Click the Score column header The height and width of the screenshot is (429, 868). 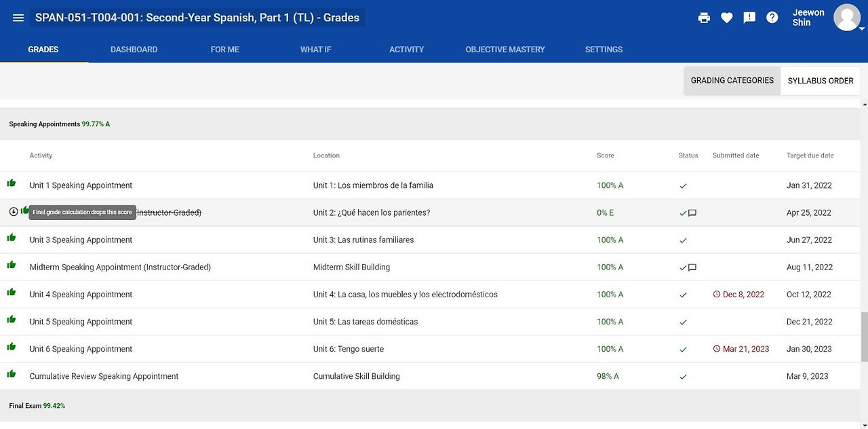coord(606,155)
